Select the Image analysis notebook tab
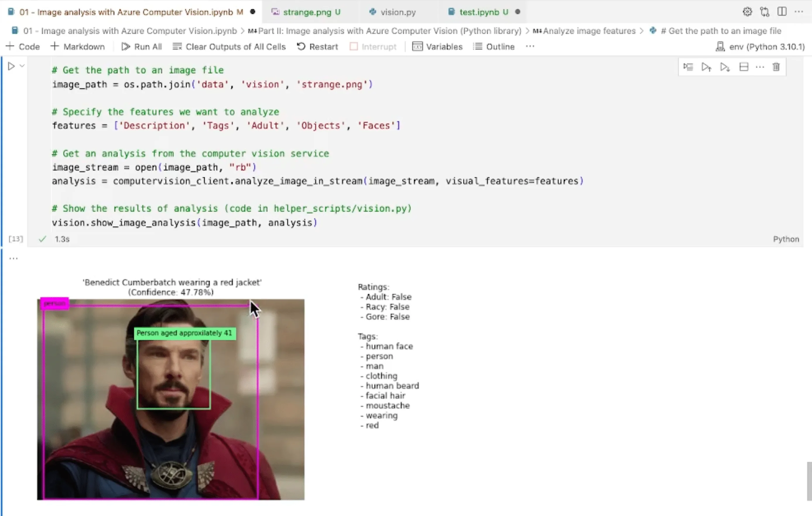Screen dimensions: 812x516 point(131,12)
